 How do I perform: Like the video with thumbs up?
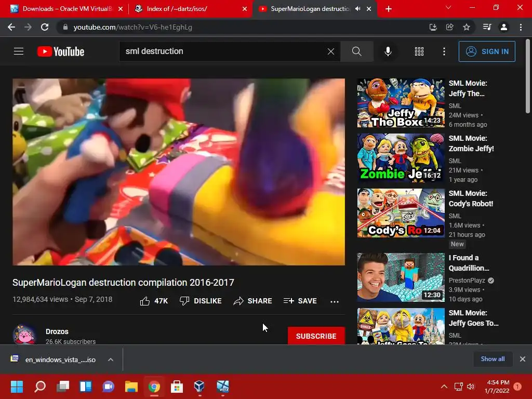click(154, 301)
